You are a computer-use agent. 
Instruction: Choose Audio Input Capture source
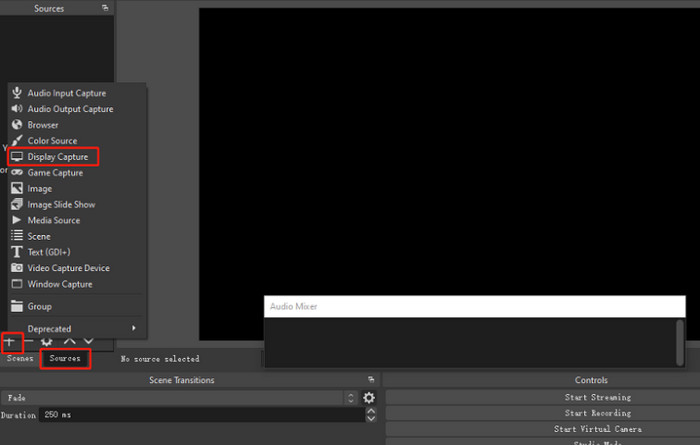(x=66, y=93)
